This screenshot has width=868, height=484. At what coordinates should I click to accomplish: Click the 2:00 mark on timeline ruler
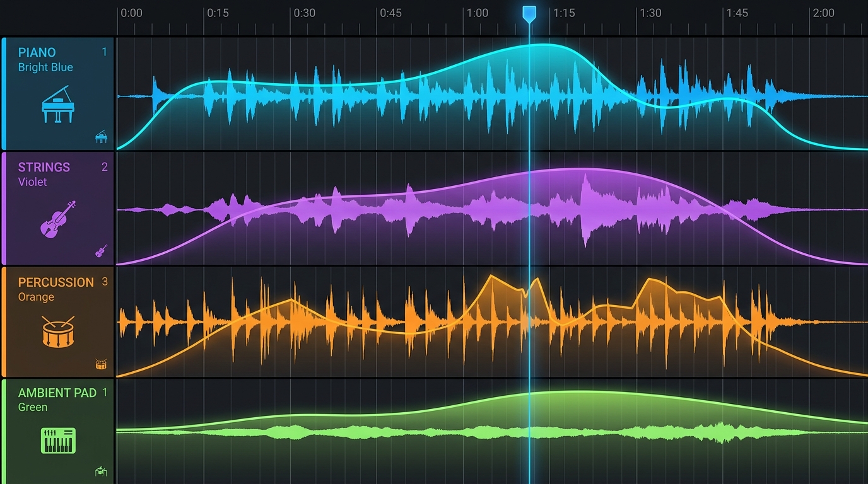click(x=824, y=13)
